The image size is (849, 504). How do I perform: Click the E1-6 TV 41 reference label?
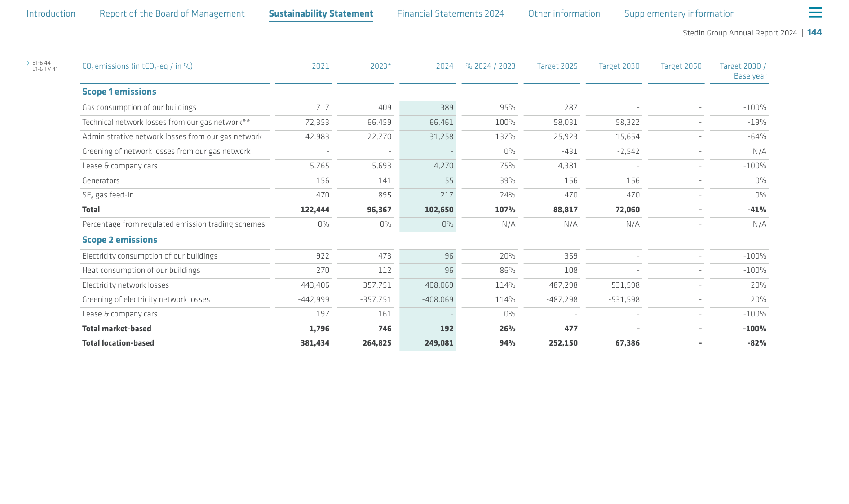tap(45, 69)
